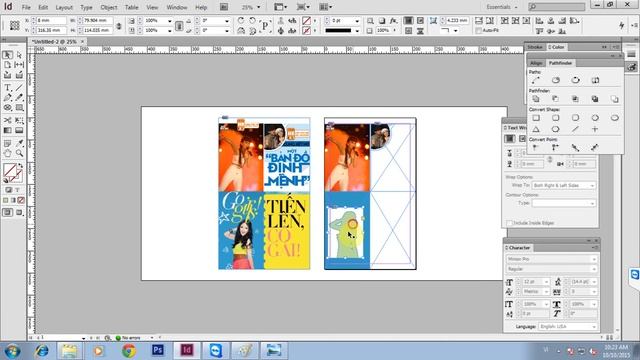The width and height of the screenshot is (640, 360).
Task: Select the Direct Selection tool
Action: point(19,55)
